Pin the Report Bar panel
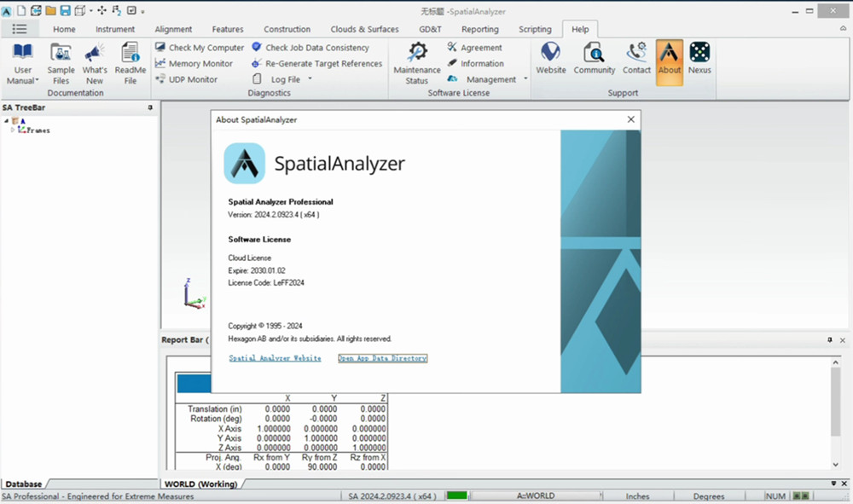 tap(830, 339)
